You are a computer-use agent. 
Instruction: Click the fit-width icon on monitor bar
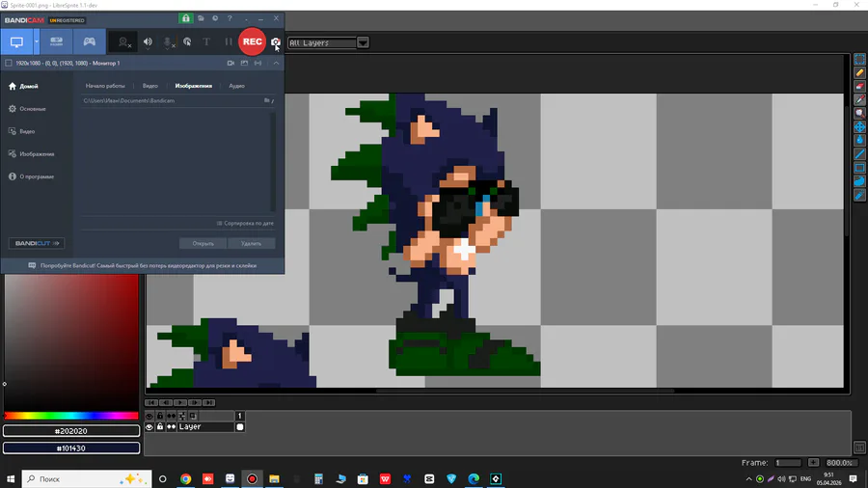258,63
